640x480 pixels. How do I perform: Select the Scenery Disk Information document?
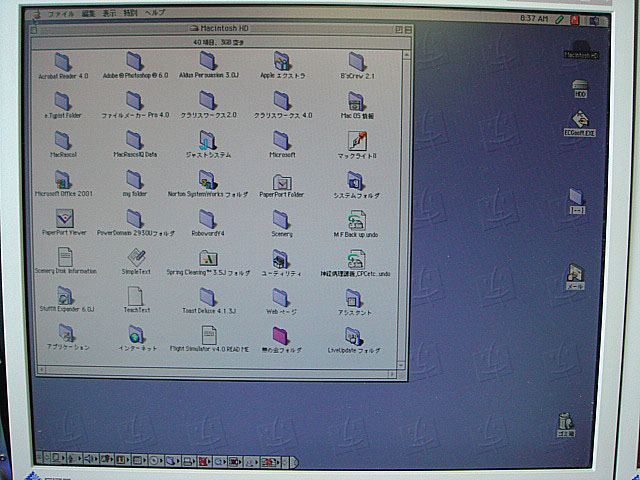65,257
